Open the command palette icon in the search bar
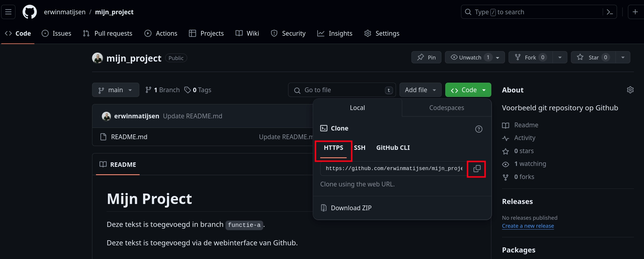 click(610, 12)
